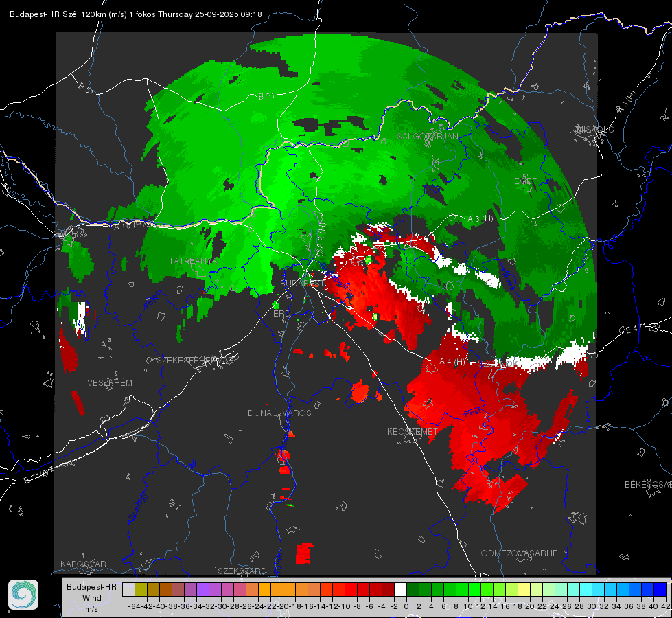Click the '42' value at the legend's end
Viewport: 672px width, 618px height.
pyautogui.click(x=665, y=606)
